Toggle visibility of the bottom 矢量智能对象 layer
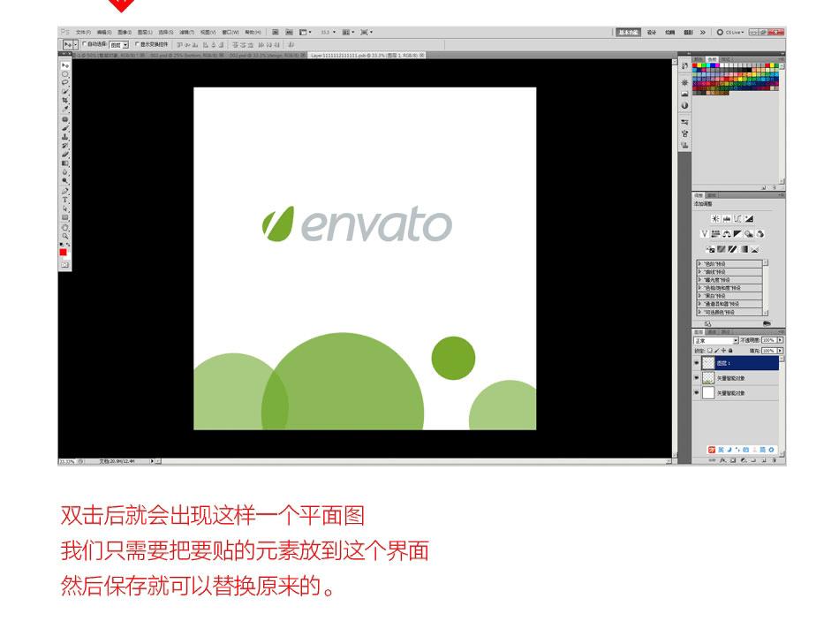The width and height of the screenshot is (839, 644). tap(697, 392)
